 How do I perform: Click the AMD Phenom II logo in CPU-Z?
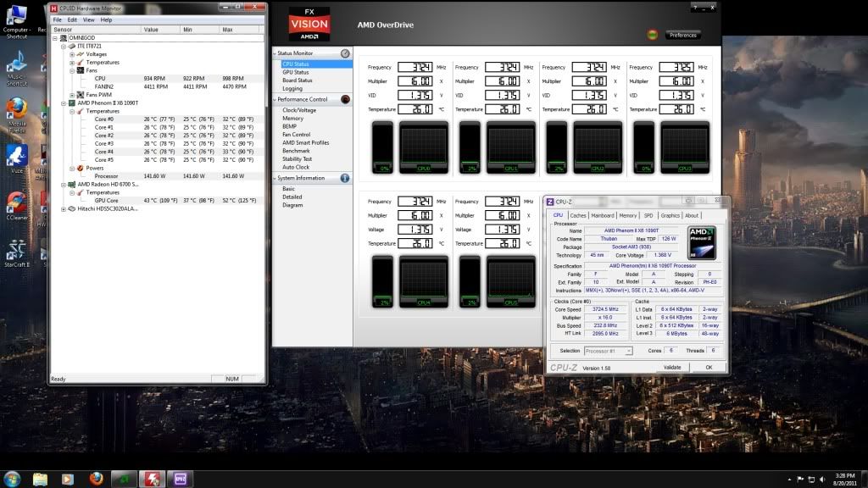(x=702, y=242)
